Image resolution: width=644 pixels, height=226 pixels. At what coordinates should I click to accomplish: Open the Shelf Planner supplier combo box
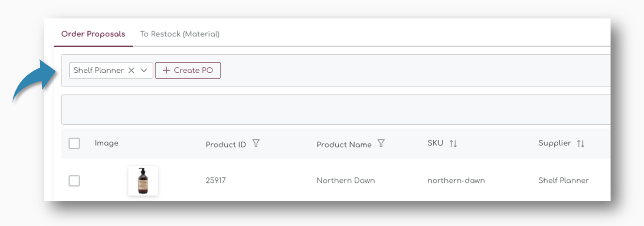(98, 70)
